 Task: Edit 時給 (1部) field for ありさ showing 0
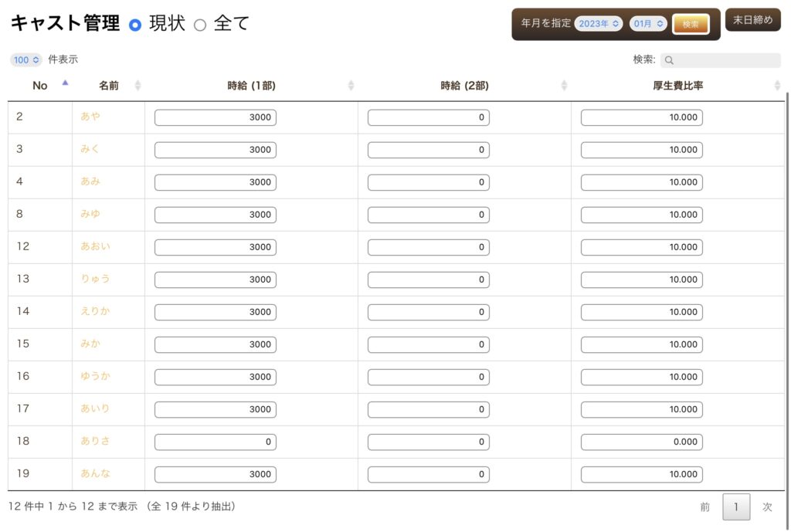(216, 442)
